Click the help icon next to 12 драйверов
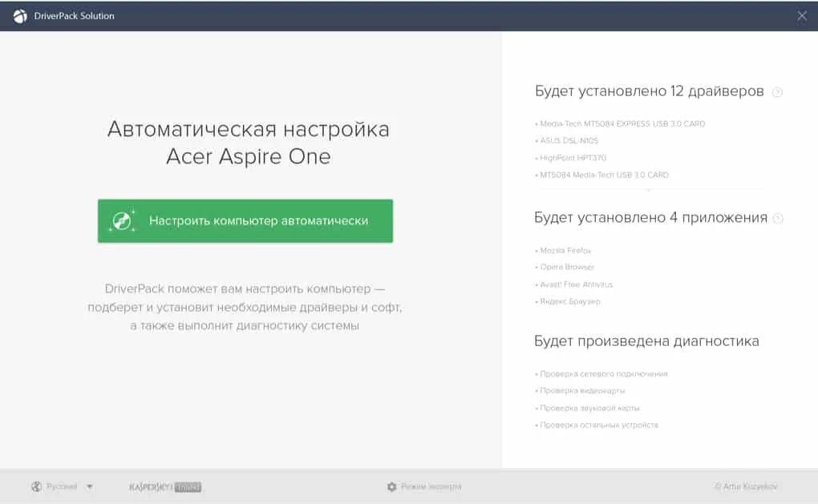 [776, 92]
